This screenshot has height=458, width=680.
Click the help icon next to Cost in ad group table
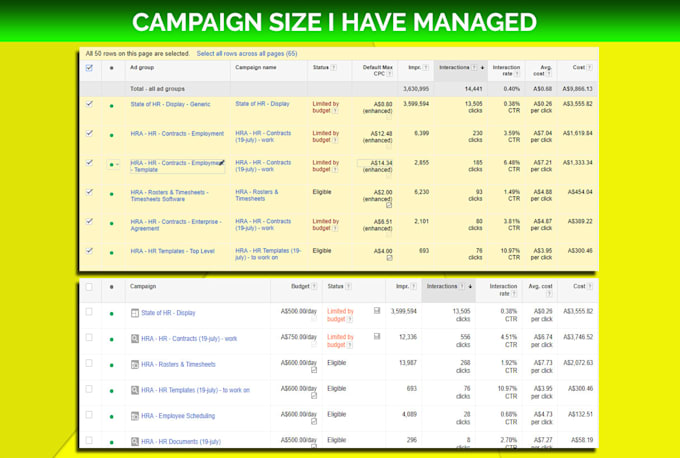click(590, 67)
